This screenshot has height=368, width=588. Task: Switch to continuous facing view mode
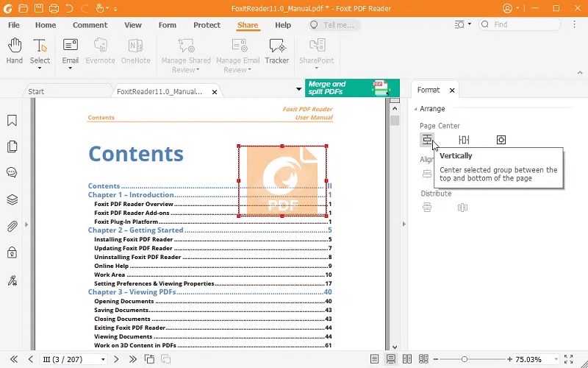click(424, 359)
